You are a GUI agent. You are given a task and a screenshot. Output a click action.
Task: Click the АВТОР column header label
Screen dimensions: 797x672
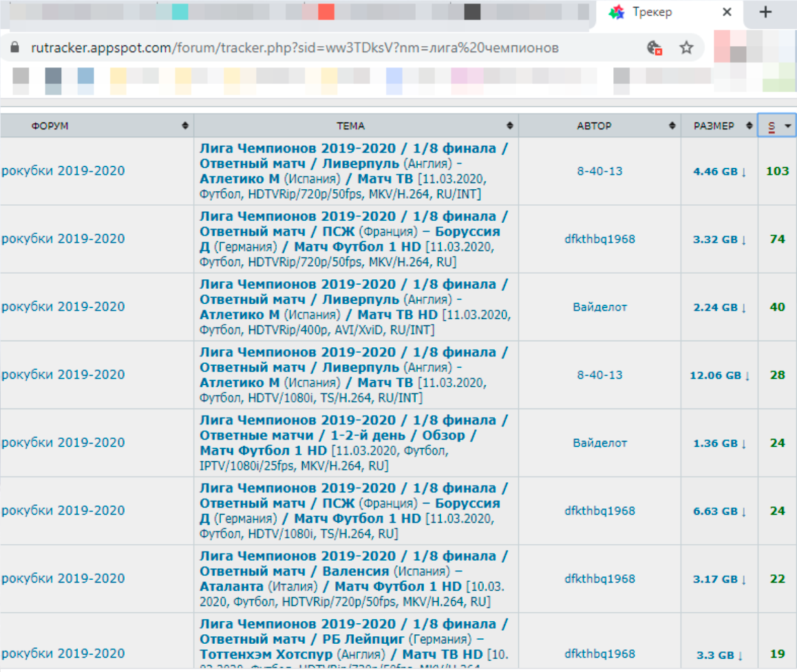[594, 126]
